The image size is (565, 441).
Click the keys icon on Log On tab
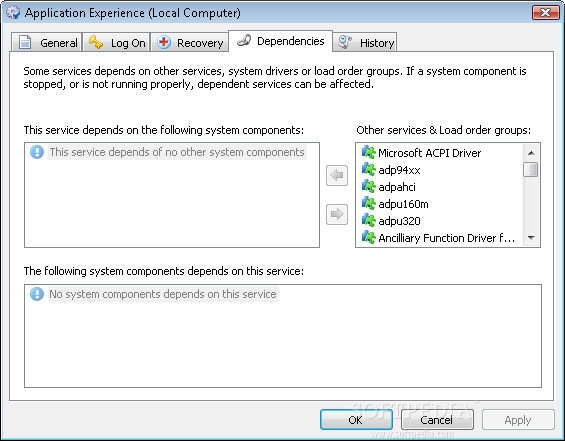point(96,42)
